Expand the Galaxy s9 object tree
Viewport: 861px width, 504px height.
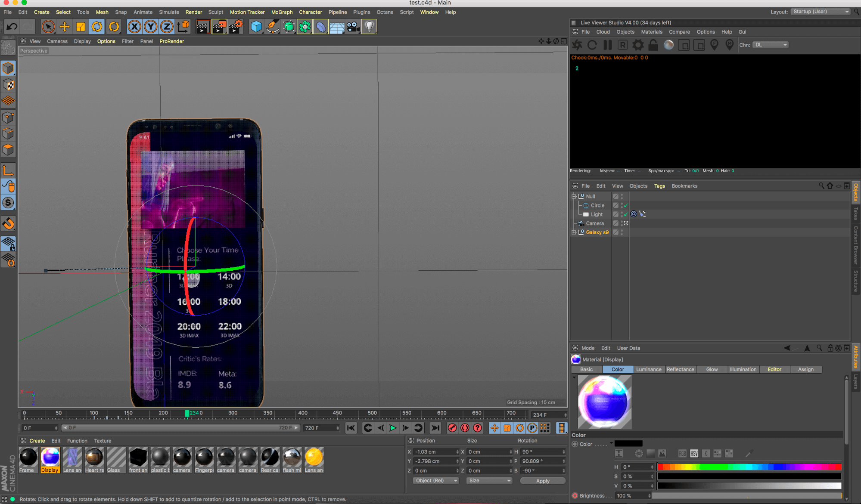coord(574,232)
